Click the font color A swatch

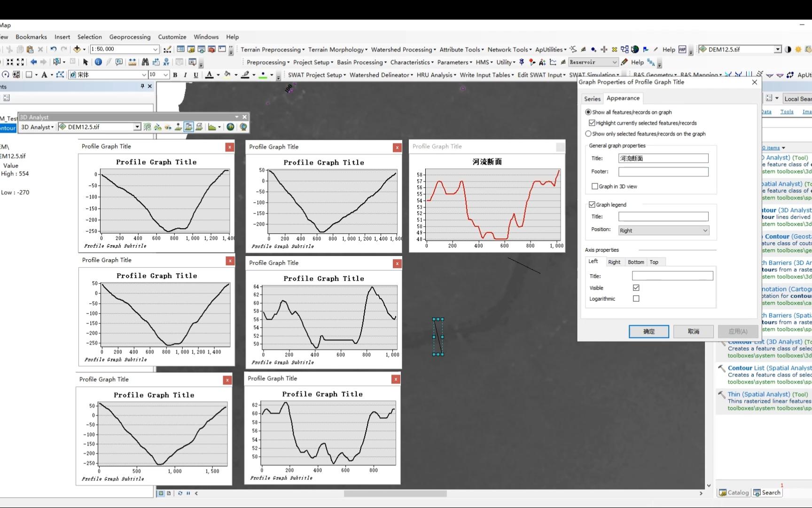click(x=210, y=75)
